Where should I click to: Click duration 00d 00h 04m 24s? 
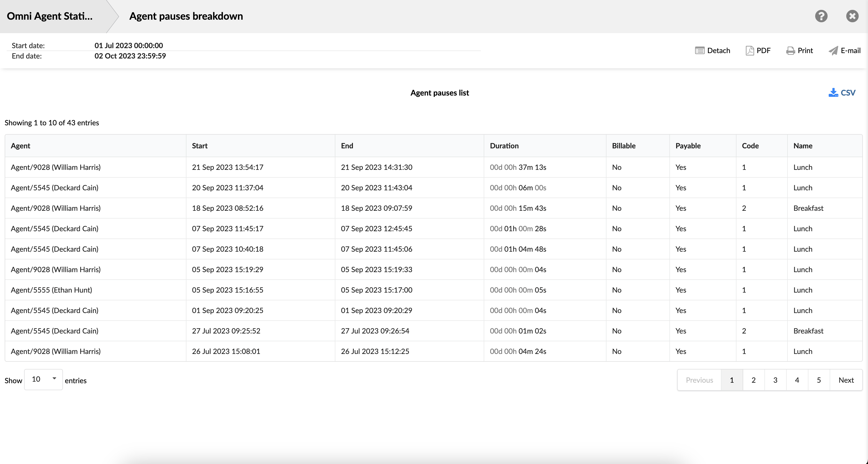[518, 351]
